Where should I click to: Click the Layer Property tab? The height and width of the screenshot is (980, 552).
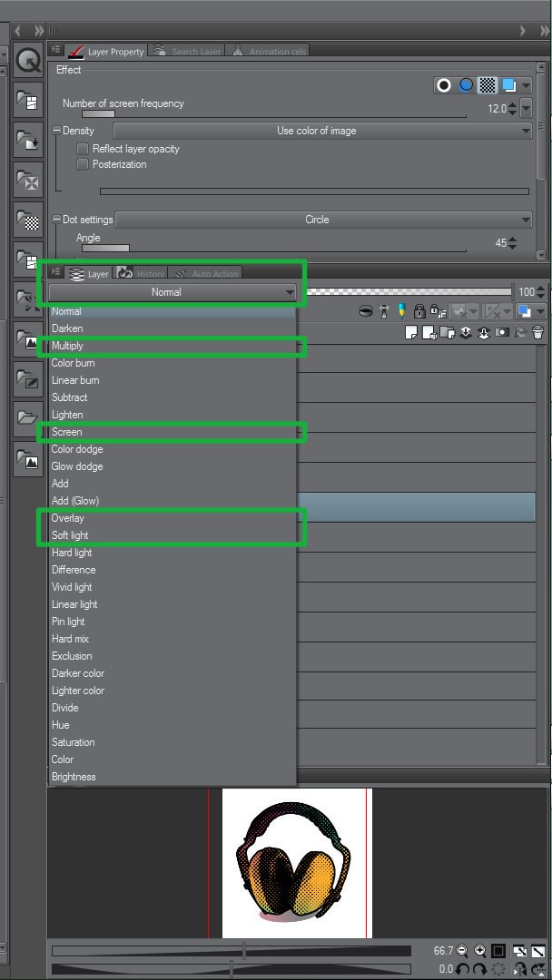pyautogui.click(x=106, y=51)
